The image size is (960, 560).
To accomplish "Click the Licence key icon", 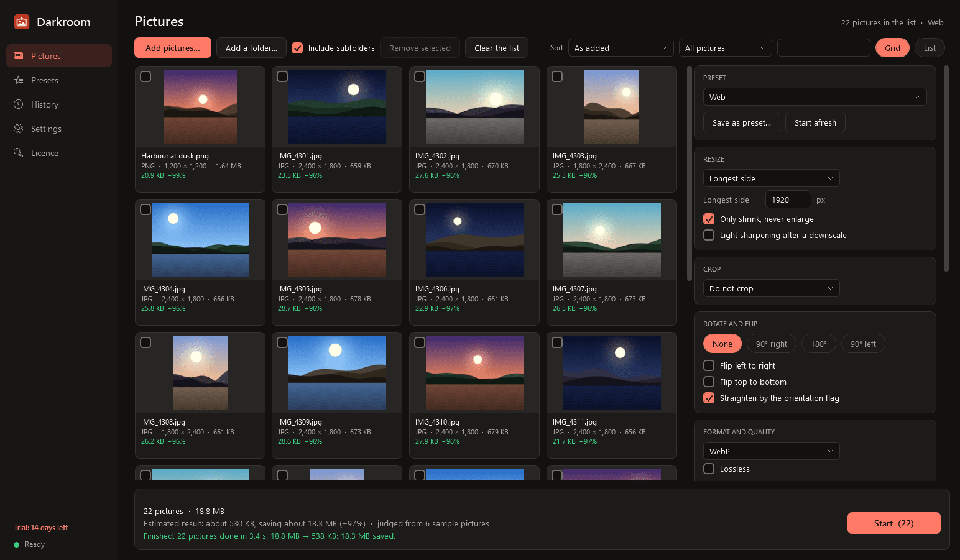I will (x=19, y=153).
